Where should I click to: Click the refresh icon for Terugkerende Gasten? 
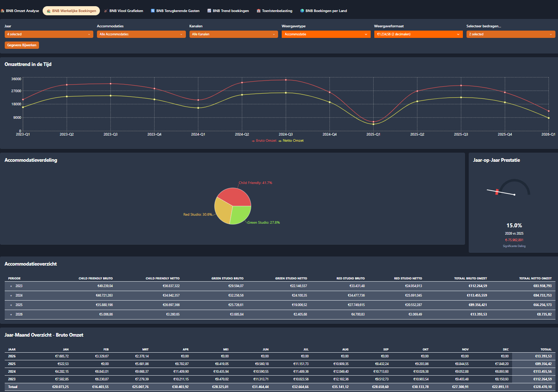coord(153,11)
